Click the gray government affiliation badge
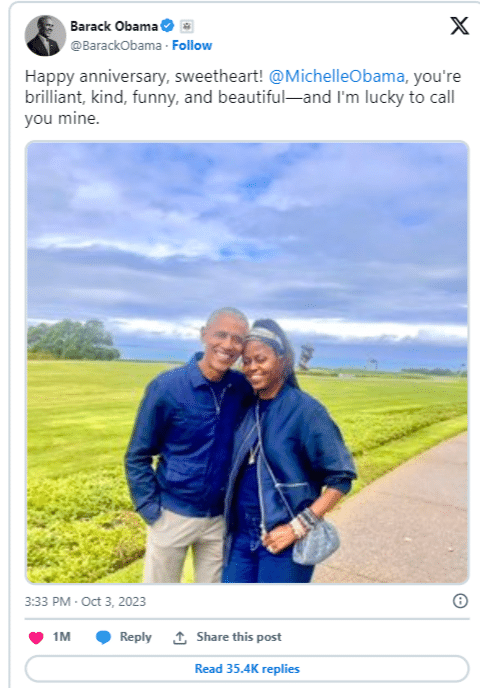 click(x=187, y=26)
